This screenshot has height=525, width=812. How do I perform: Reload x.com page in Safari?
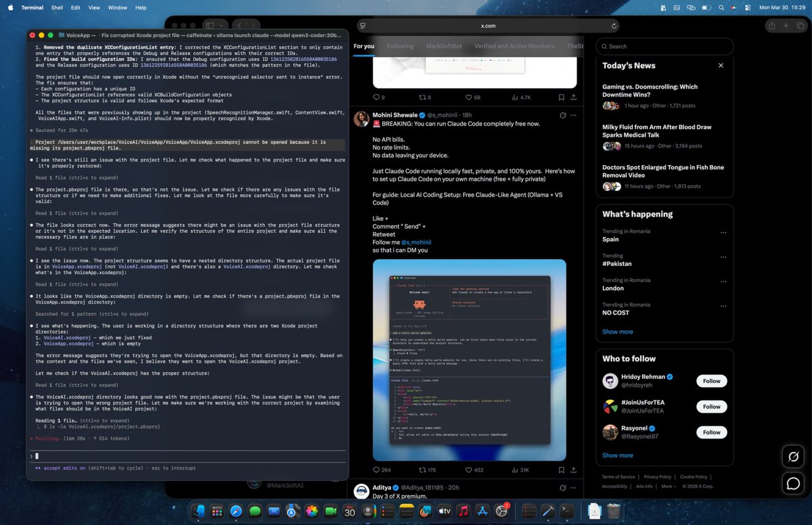(x=614, y=26)
